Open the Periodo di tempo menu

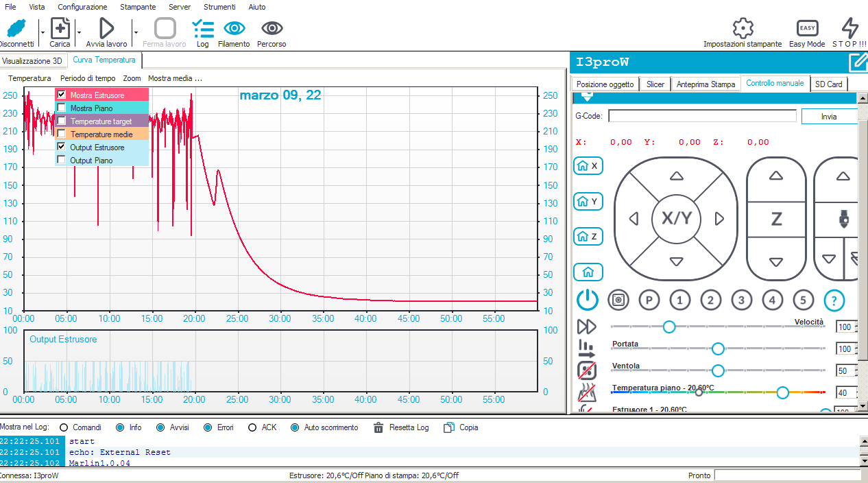click(x=88, y=78)
